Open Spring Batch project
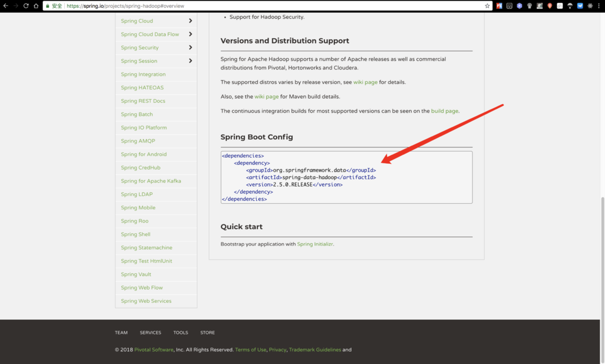The image size is (605, 364). click(x=137, y=114)
